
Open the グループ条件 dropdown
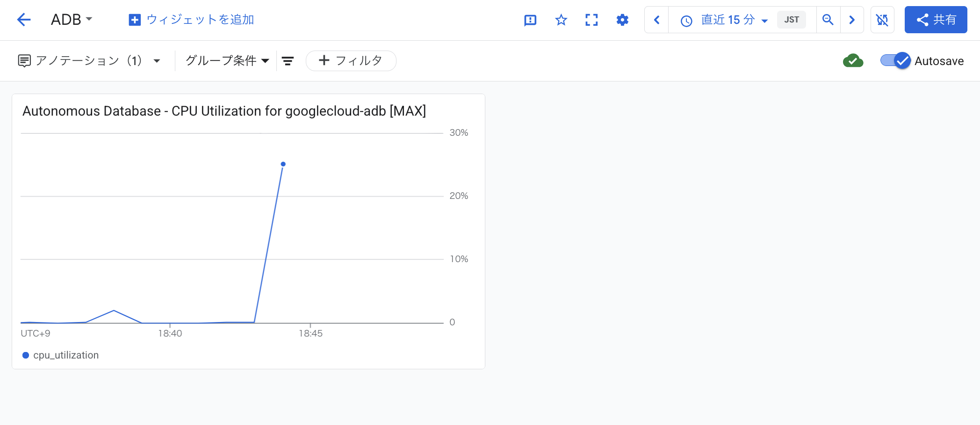click(x=227, y=61)
